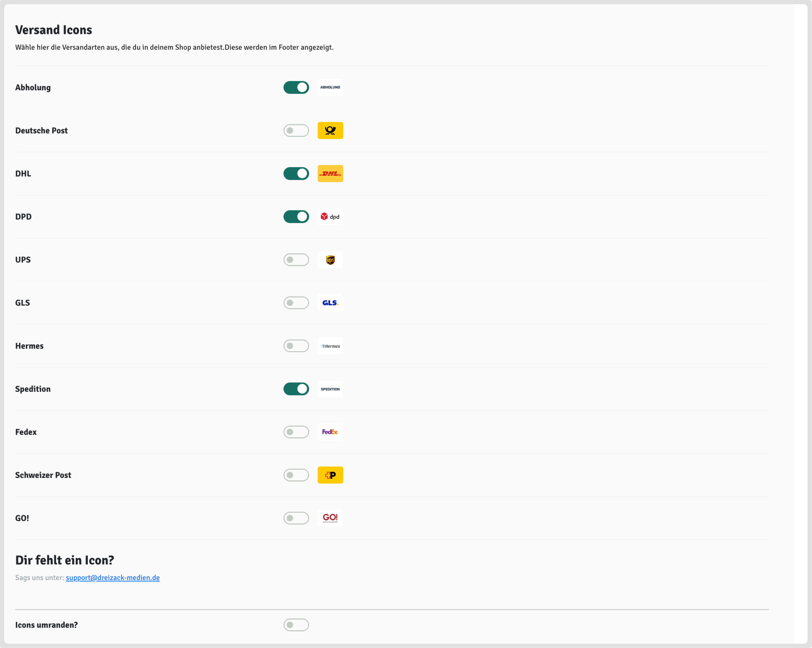Open the support@dreizack-medien.de email link

(113, 578)
